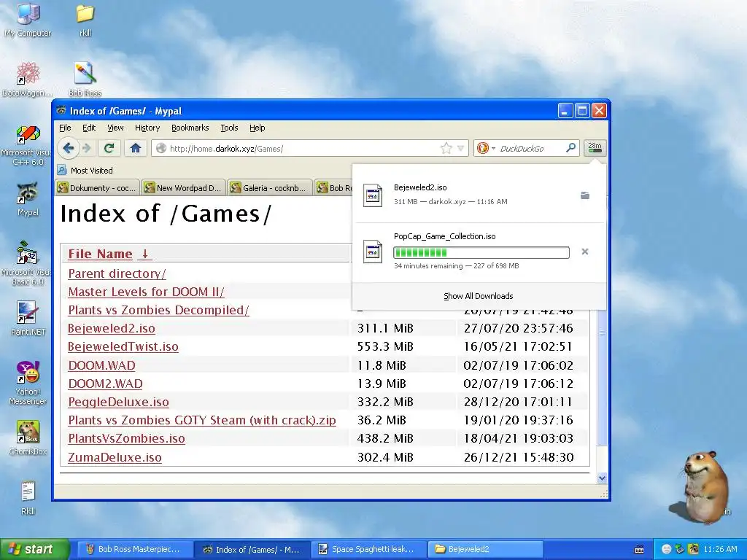Download DOOM2.WAD
Viewport: 747px width, 560px height.
tap(105, 384)
